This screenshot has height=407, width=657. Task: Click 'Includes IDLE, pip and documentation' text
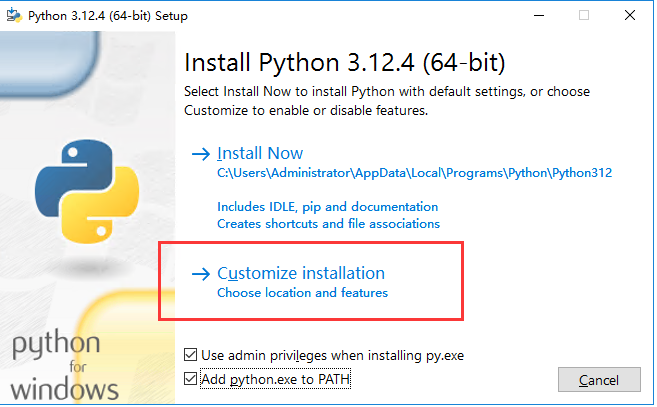pyautogui.click(x=327, y=207)
